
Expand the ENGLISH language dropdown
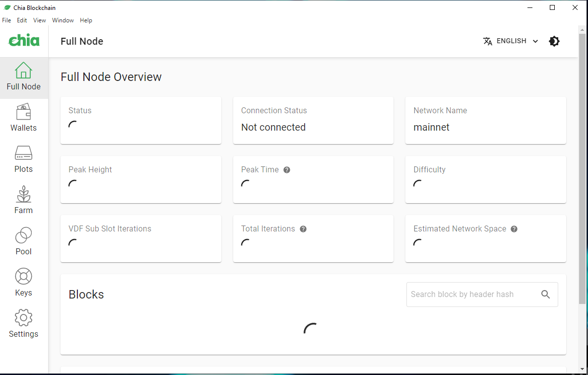(x=511, y=41)
